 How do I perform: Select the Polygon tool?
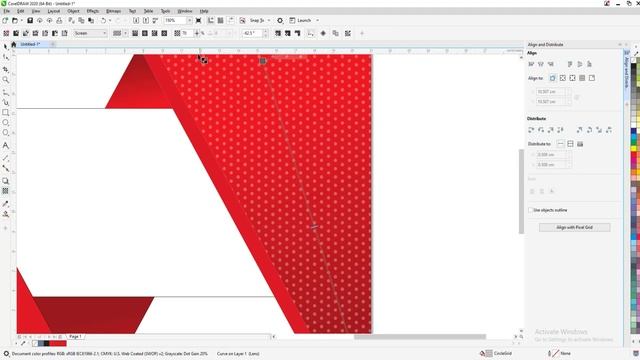tap(5, 133)
